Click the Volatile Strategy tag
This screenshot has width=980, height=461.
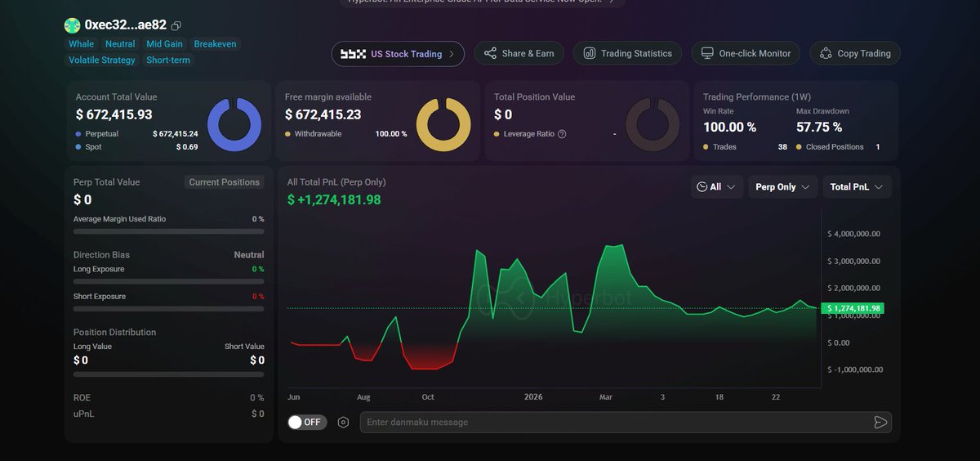click(102, 60)
